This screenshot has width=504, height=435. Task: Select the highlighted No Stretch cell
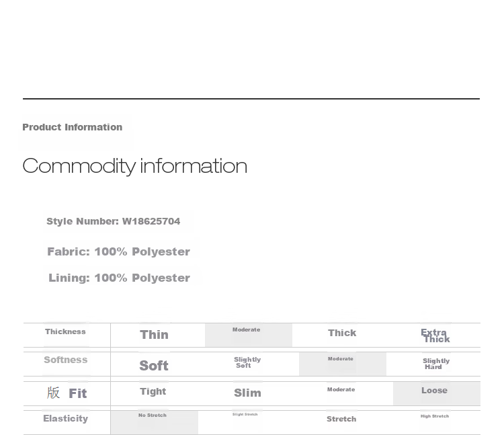tap(155, 422)
